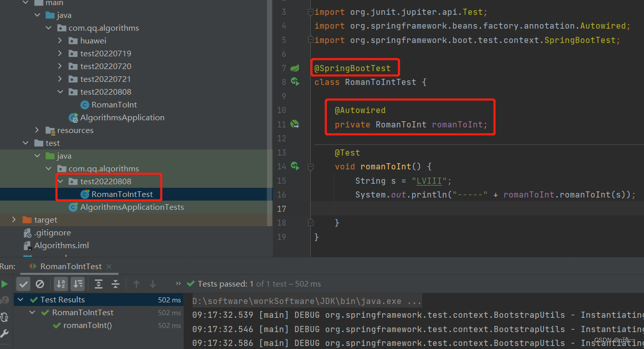The image size is (644, 349).
Task: Click the Spring bean gutter icon at line 11
Action: [295, 124]
